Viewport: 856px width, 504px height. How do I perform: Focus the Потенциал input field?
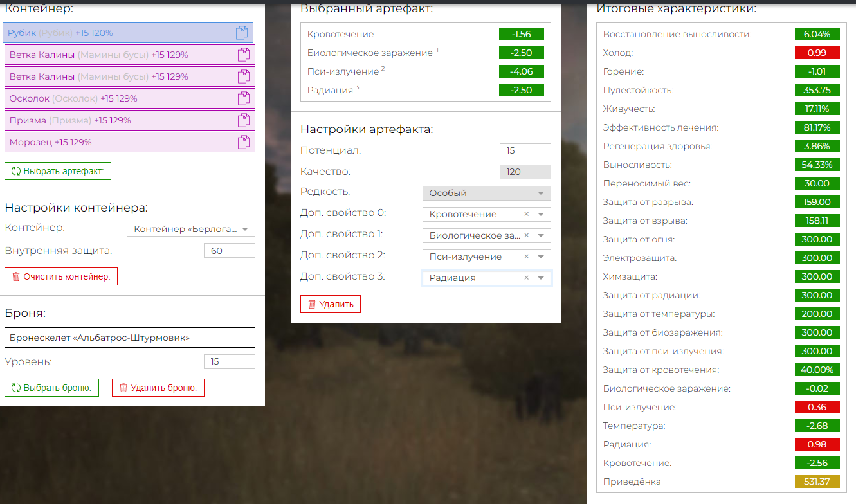525,150
